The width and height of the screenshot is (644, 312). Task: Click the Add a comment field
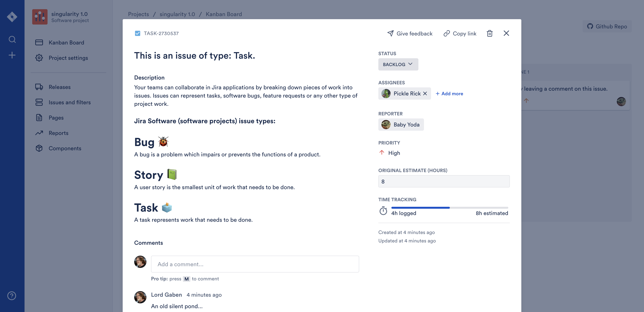(255, 264)
